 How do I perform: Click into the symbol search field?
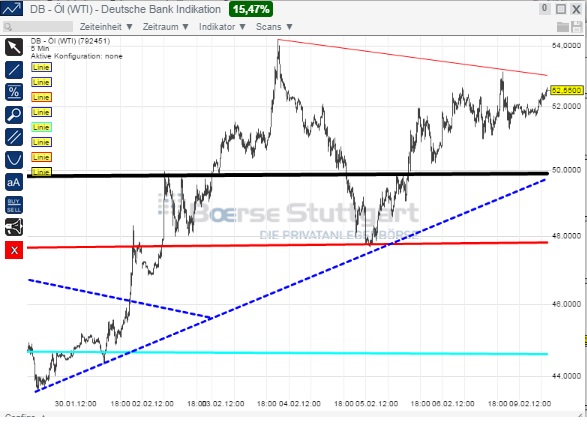click(38, 27)
